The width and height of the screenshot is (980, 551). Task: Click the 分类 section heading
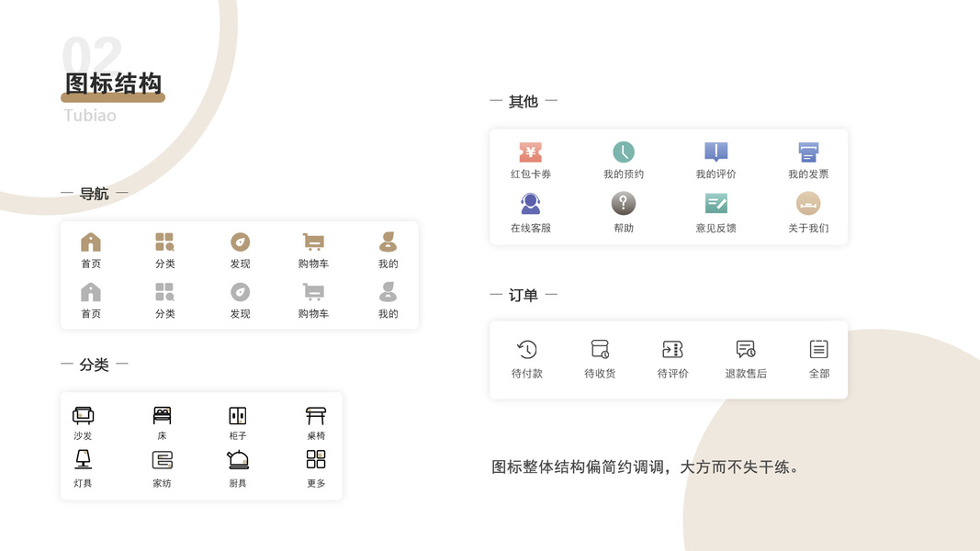95,365
